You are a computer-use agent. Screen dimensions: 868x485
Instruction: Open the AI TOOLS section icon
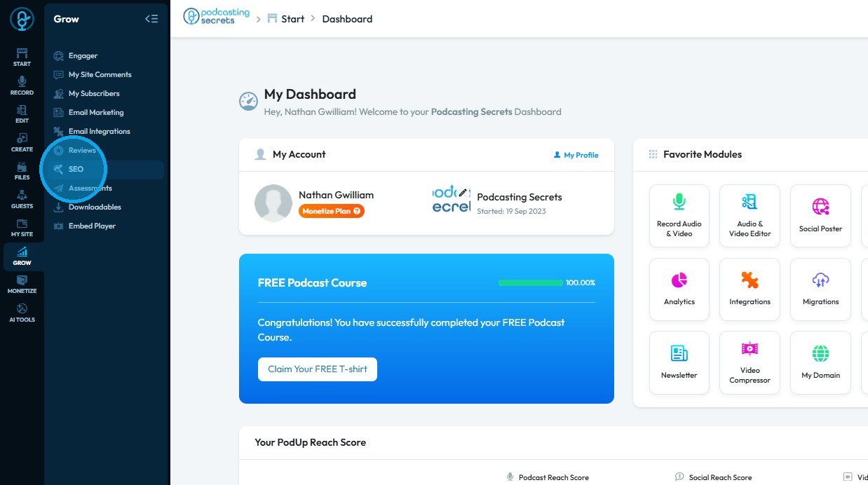(x=22, y=313)
